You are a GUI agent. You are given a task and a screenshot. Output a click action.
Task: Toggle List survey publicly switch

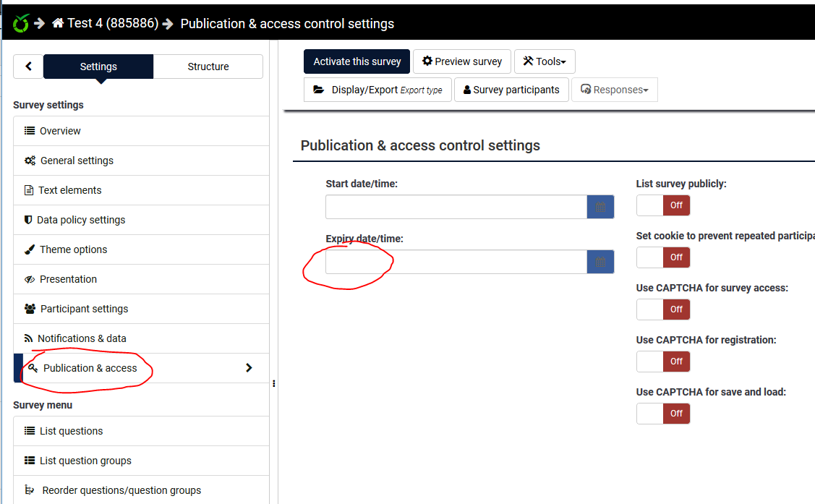663,205
